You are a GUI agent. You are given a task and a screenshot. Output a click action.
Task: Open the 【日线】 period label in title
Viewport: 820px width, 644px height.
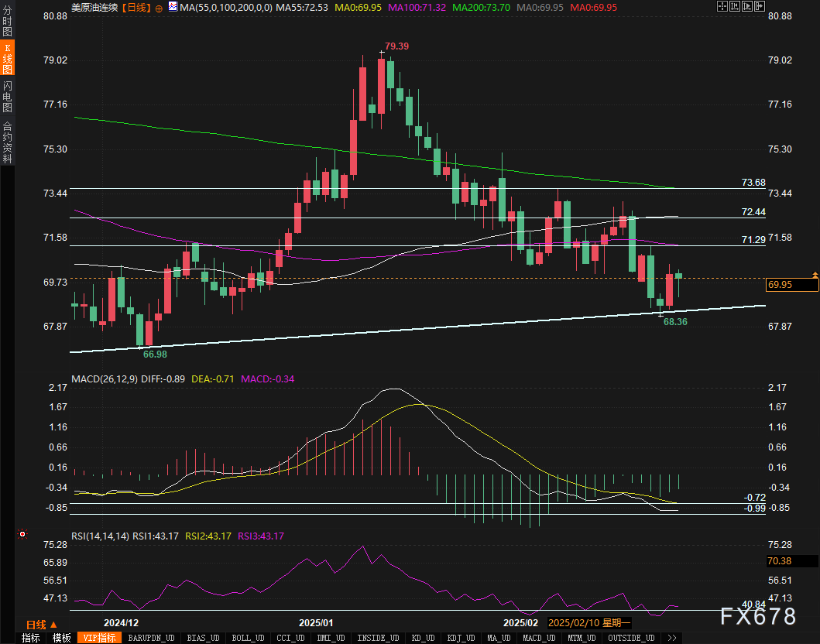pyautogui.click(x=137, y=7)
